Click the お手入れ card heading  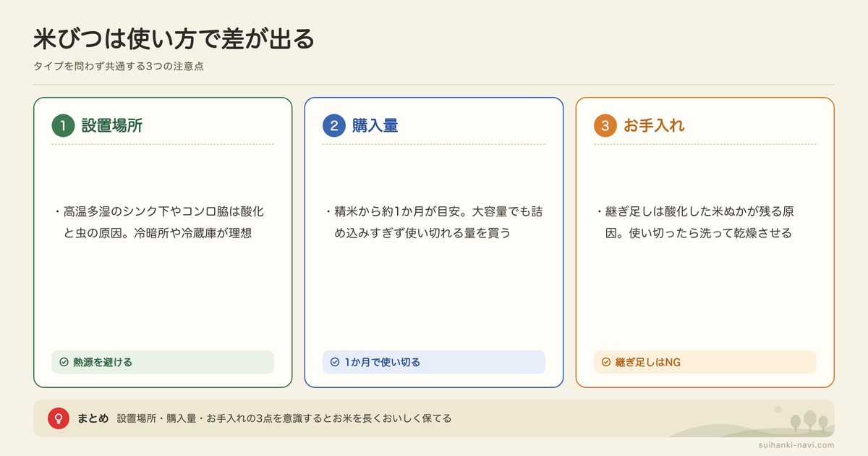point(654,125)
